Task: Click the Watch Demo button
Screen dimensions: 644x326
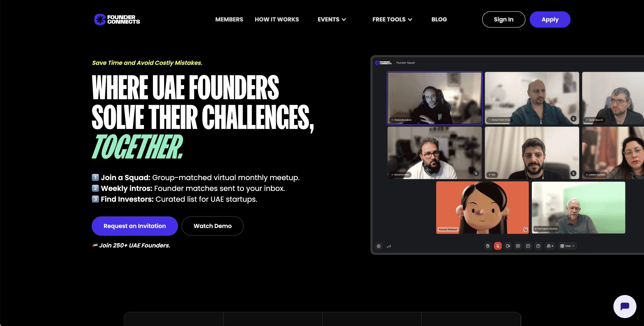Action: [213, 226]
